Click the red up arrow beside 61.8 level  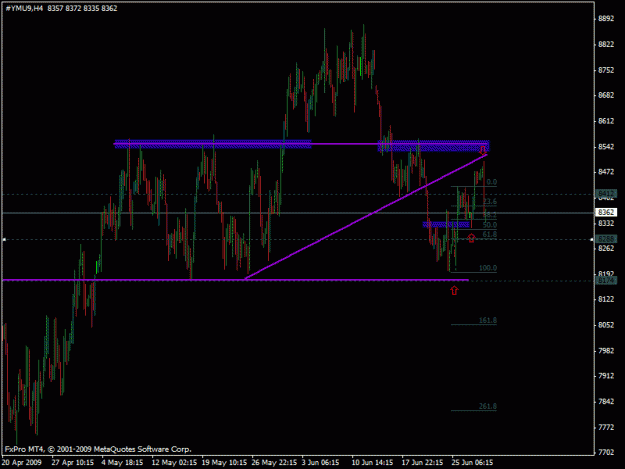(x=472, y=238)
